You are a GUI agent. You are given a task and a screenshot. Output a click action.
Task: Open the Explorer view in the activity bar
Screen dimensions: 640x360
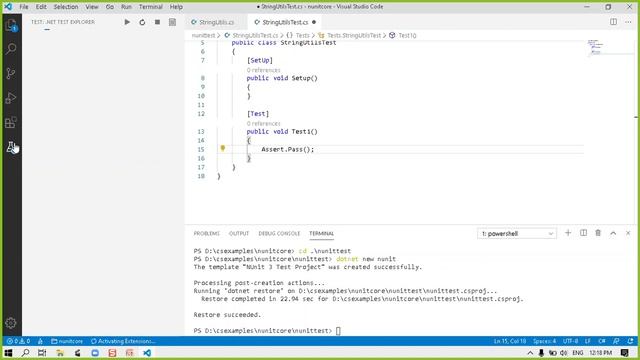11,25
